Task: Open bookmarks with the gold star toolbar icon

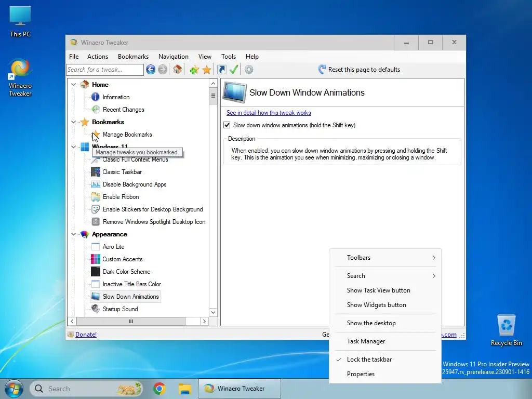Action: click(x=207, y=70)
